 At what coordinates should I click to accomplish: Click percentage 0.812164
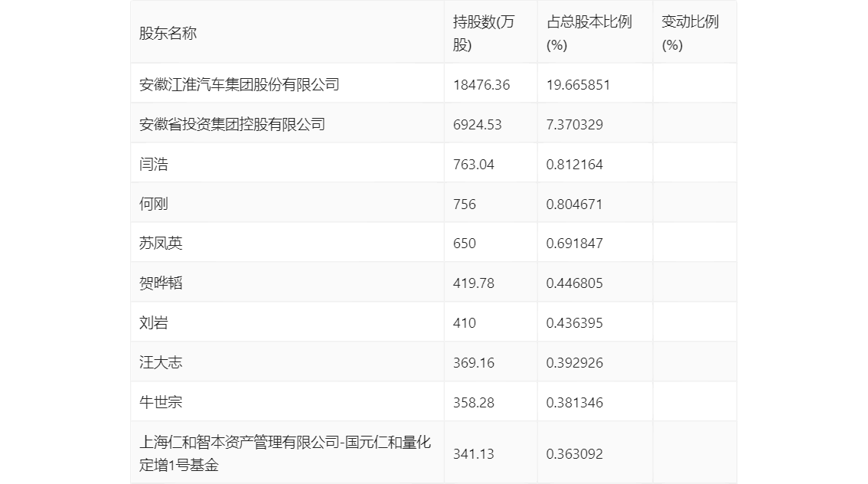(575, 165)
